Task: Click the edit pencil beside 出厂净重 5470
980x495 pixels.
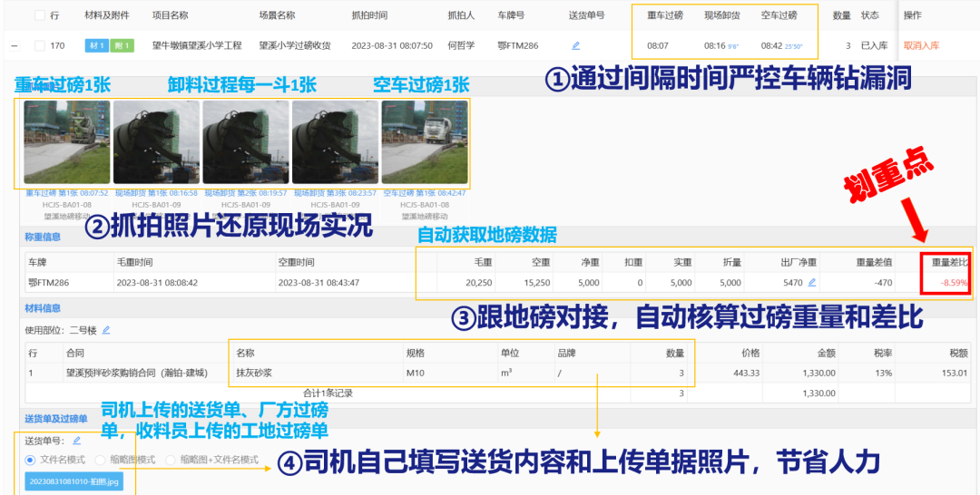Action: 811,283
